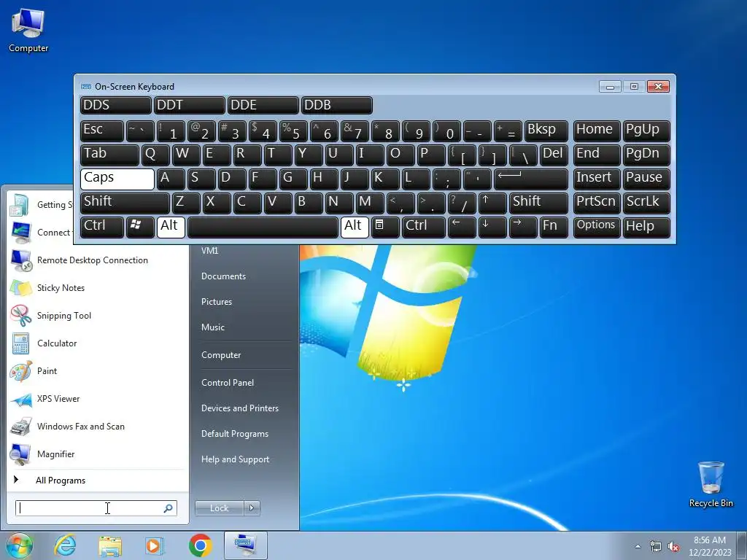Tap the up arrow key on keyboard
The width and height of the screenshot is (747, 560).
coord(492,203)
